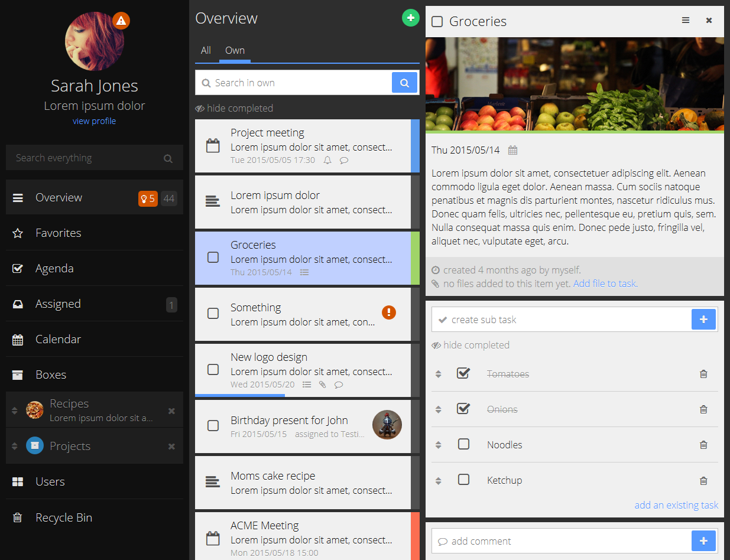Delete the Onions sub task
This screenshot has width=730, height=560.
coord(703,409)
